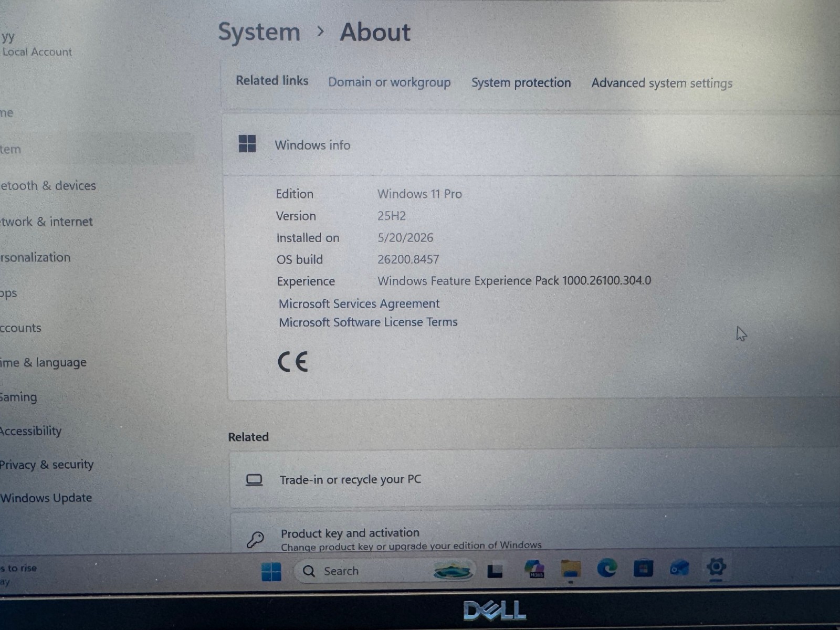
Task: Select Time & language in sidebar
Action: pos(43,363)
